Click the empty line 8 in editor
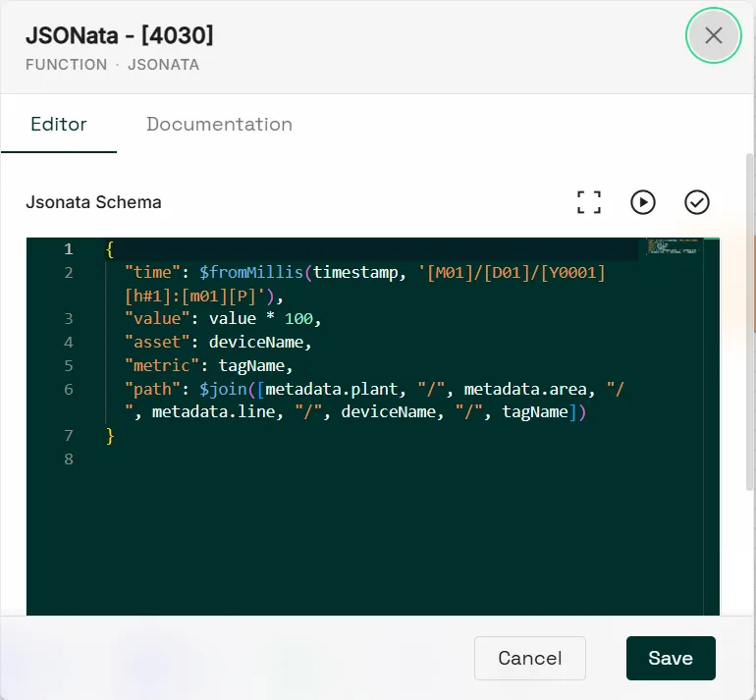 [x=371, y=458]
